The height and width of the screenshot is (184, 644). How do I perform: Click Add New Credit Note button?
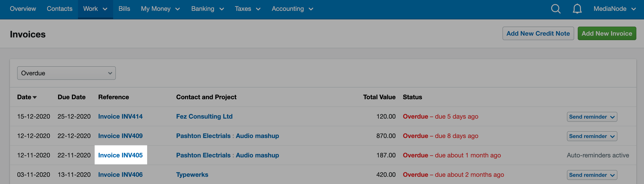pyautogui.click(x=538, y=34)
